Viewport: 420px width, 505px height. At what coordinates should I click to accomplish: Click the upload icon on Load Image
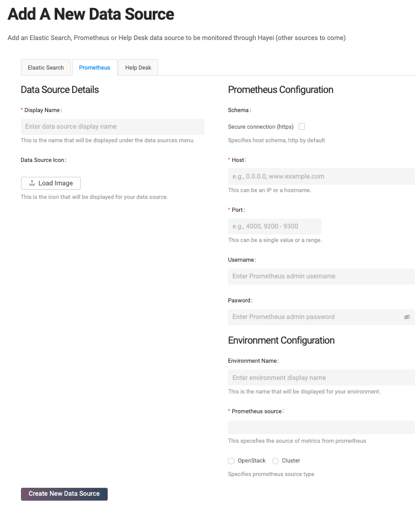tap(32, 183)
